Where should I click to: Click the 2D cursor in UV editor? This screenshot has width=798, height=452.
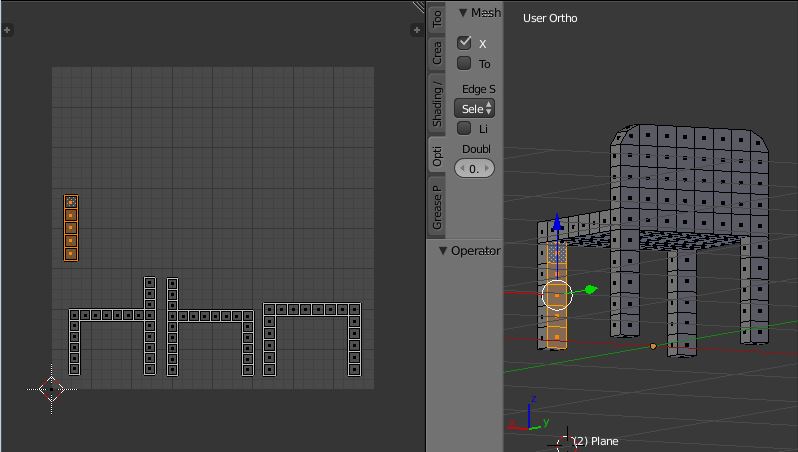(51, 389)
